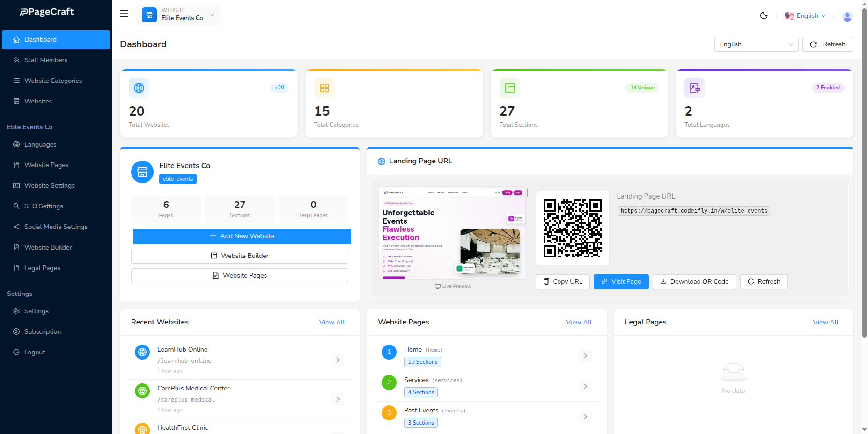The image size is (868, 434).
Task: Open View All in Website Pages
Action: point(578,322)
